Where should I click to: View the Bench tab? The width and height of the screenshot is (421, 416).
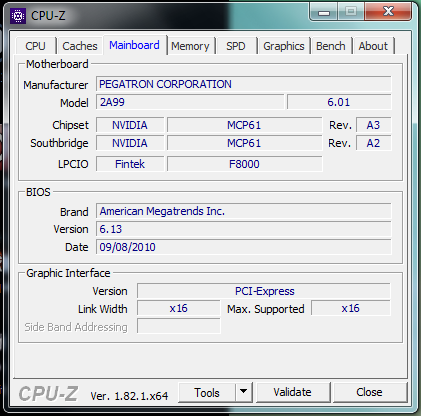click(331, 46)
